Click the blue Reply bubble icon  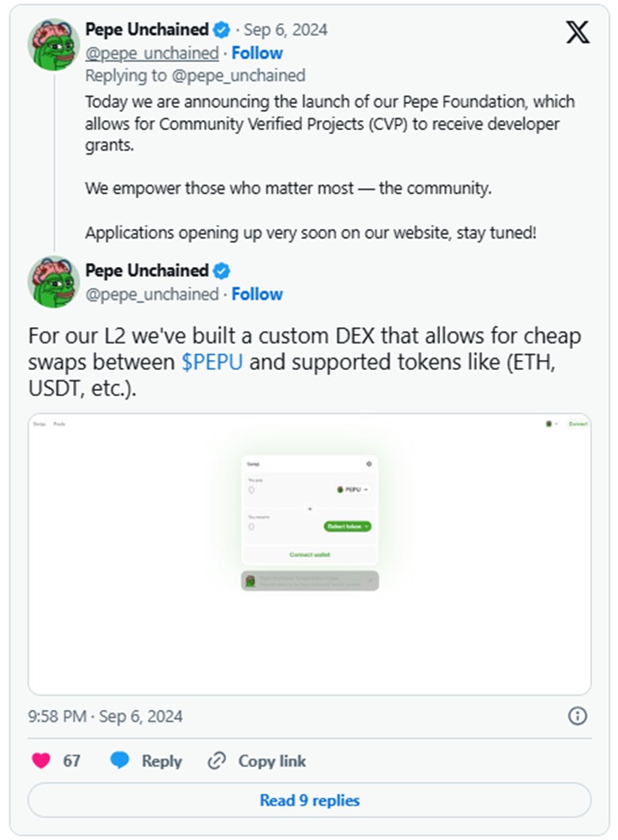point(120,761)
